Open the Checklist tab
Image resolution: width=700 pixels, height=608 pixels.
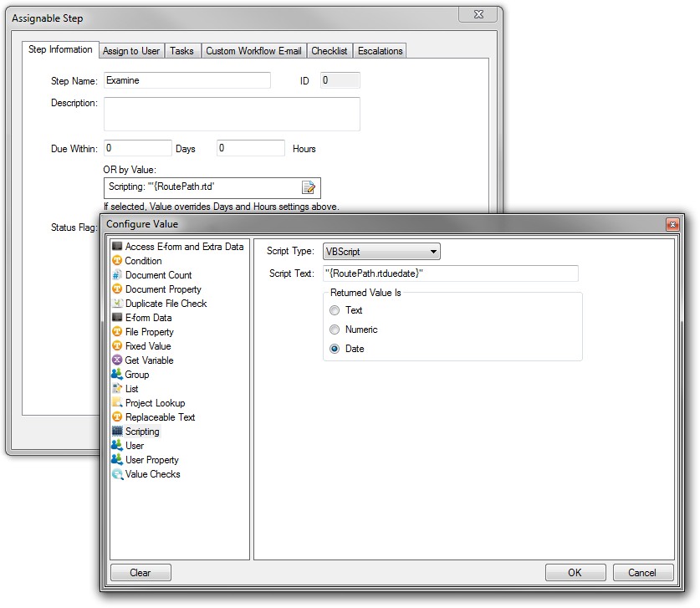coord(330,51)
